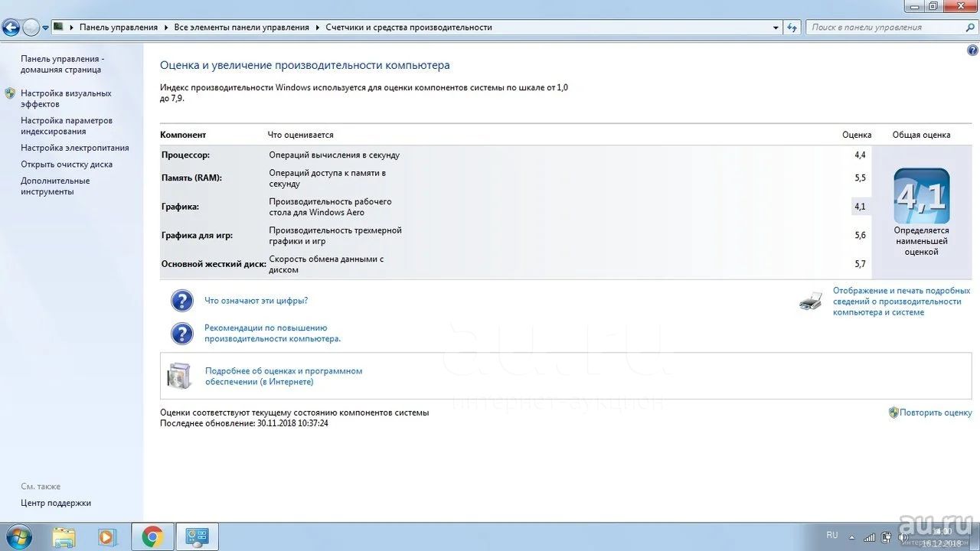Open 'Настройка визуальных эффектов' link

coord(66,99)
